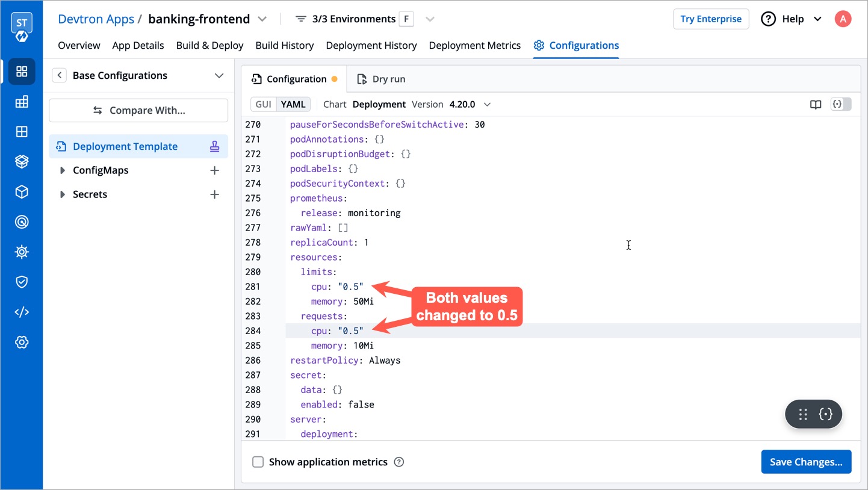
Task: Click the Save Changes button
Action: 806,462
